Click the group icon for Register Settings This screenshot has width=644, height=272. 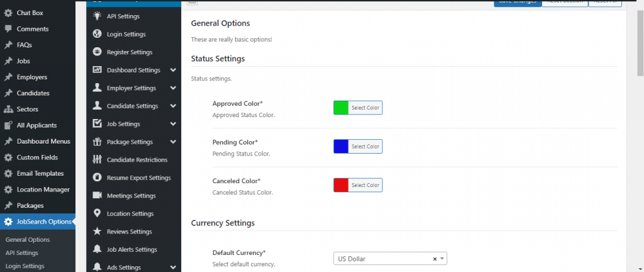(97, 52)
